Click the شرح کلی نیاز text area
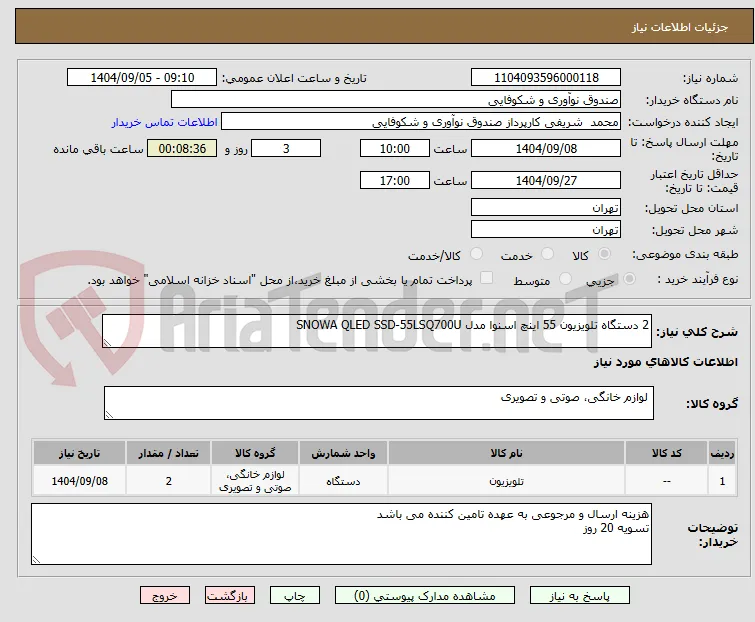Image resolution: width=755 pixels, height=622 pixels. coord(377,331)
